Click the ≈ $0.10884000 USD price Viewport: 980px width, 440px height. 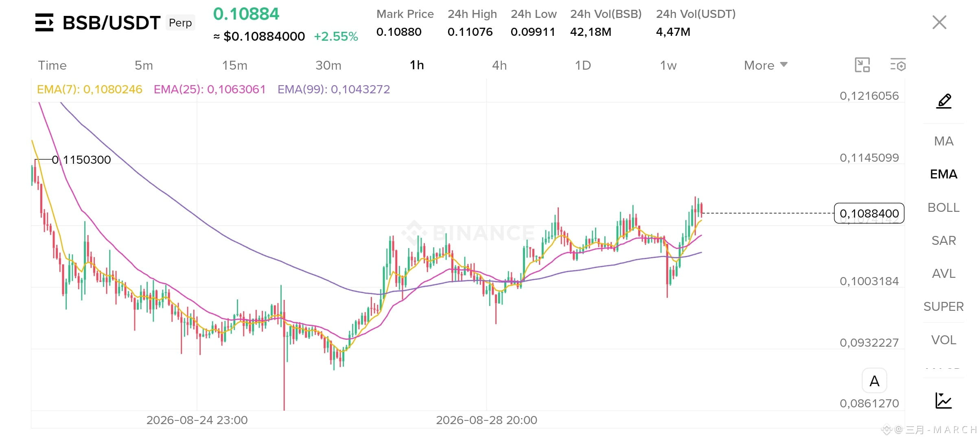259,36
